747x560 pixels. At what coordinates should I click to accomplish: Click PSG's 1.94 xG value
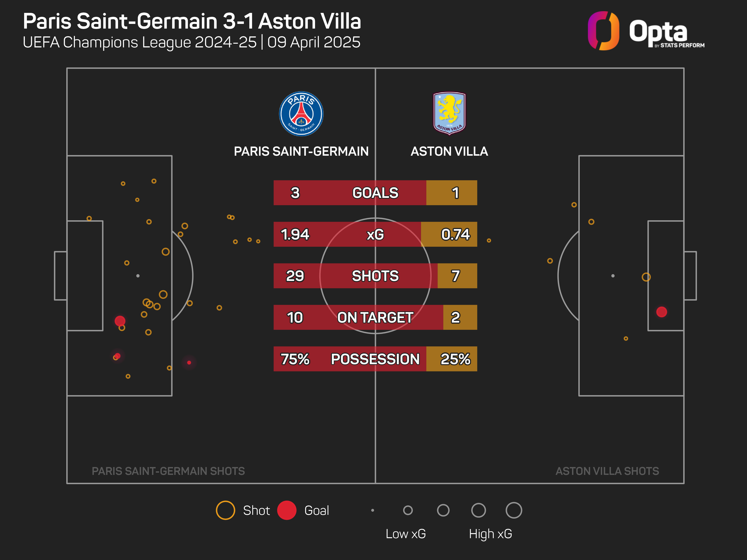(x=295, y=234)
